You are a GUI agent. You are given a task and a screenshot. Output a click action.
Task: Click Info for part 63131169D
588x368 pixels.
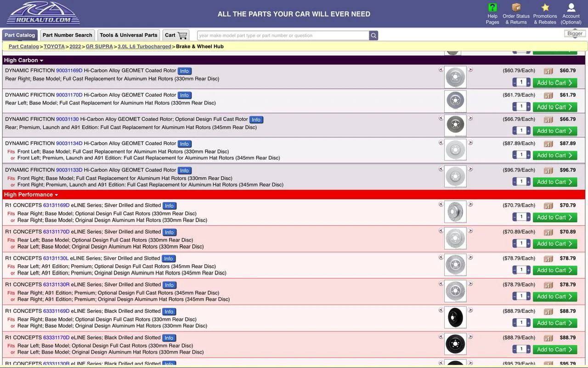(170, 206)
